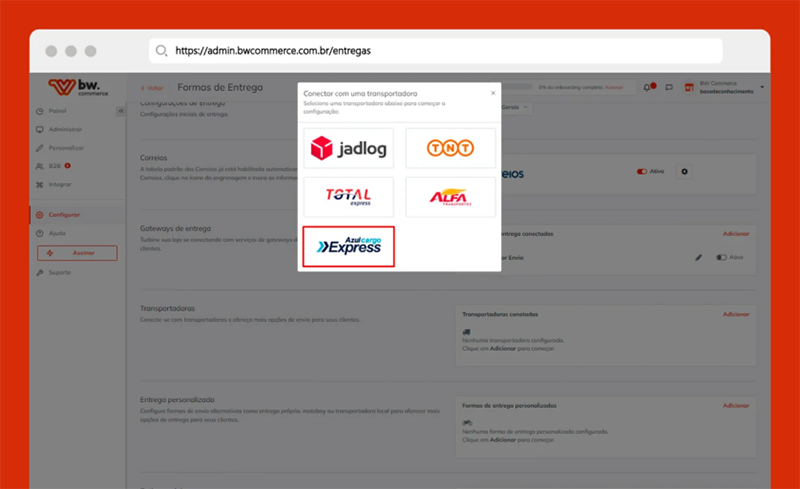Edit the connected gateway with pencil icon
Viewport: 800px width, 489px height.
[698, 258]
